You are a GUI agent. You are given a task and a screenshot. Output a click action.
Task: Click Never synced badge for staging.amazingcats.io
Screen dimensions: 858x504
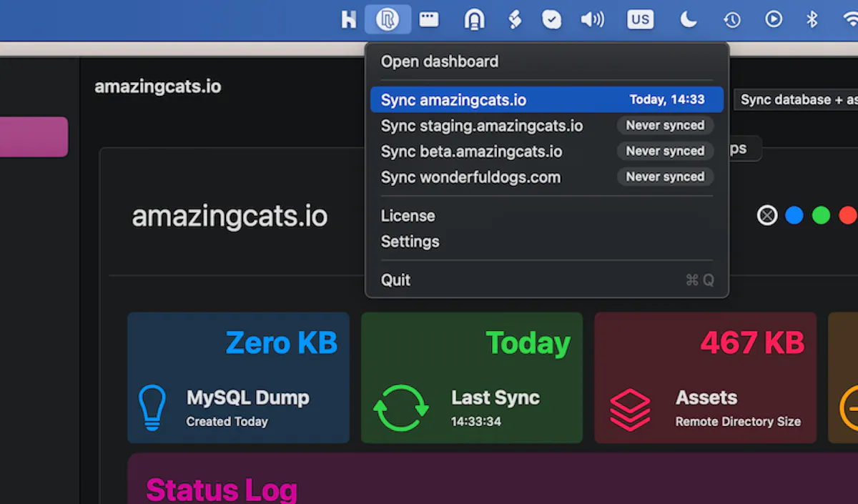(x=666, y=126)
